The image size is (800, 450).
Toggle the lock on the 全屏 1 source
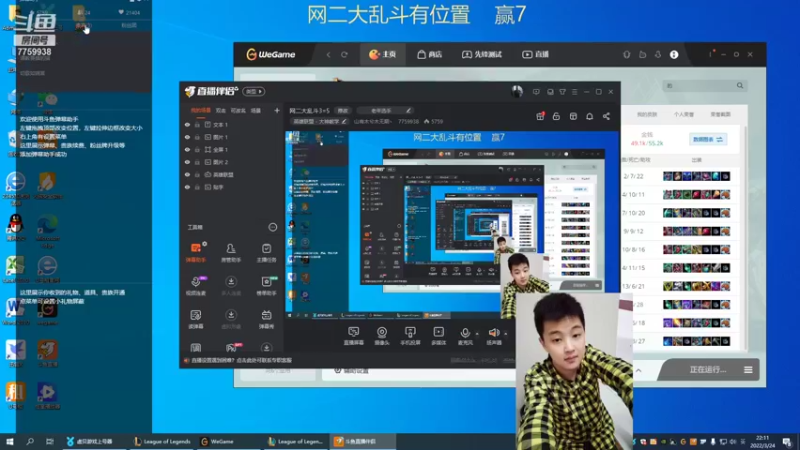pyautogui.click(x=197, y=149)
